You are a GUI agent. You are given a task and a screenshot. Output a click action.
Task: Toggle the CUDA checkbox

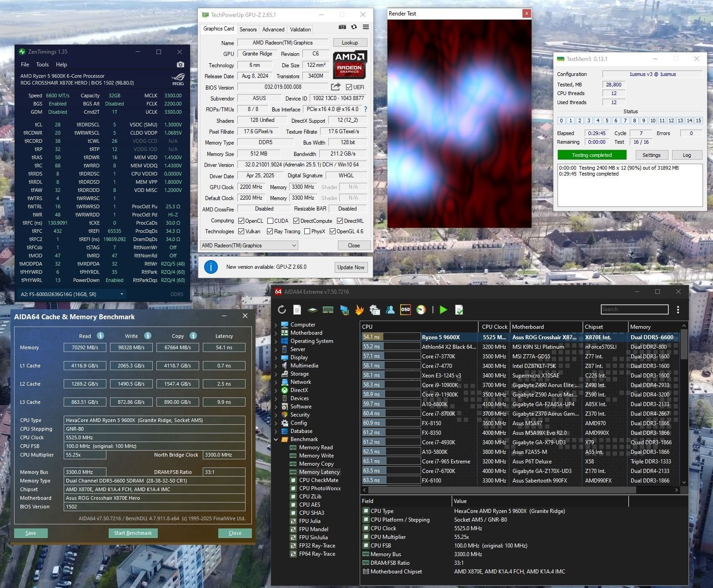[270, 221]
